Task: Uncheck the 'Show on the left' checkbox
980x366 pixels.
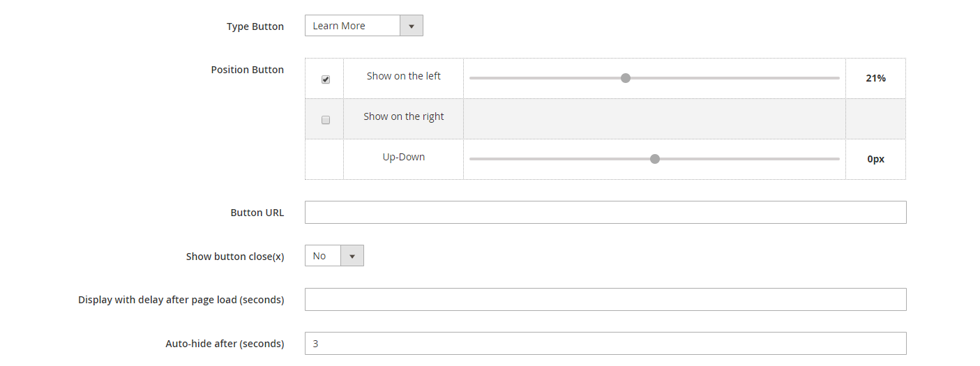Action: 325,79
